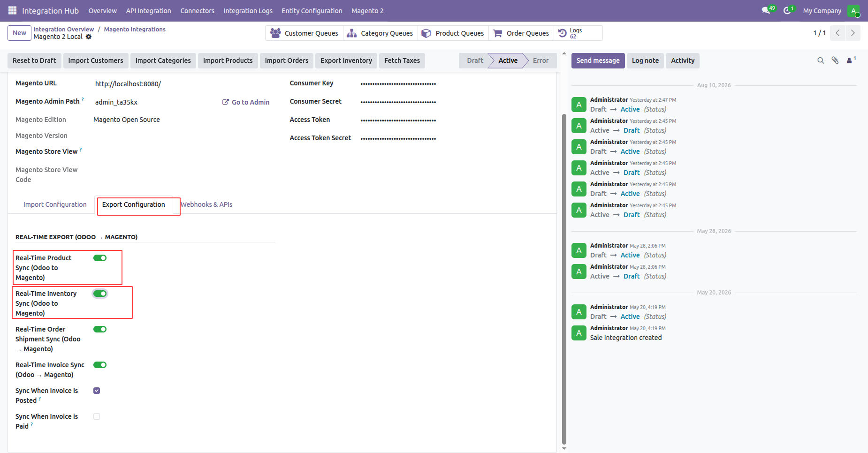The height and width of the screenshot is (453, 868).
Task: Toggle Real-Time Product Sync switch
Action: point(100,258)
